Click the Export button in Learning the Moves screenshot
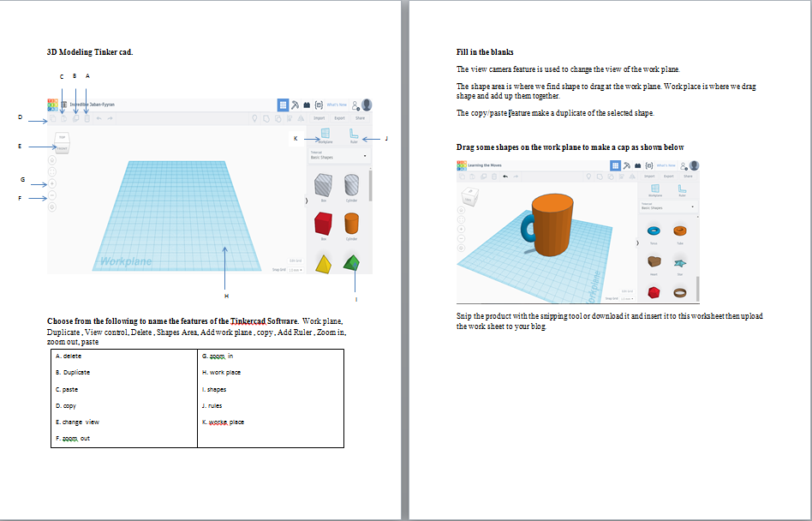Screen dimensions: 812x521 pyautogui.click(x=669, y=176)
